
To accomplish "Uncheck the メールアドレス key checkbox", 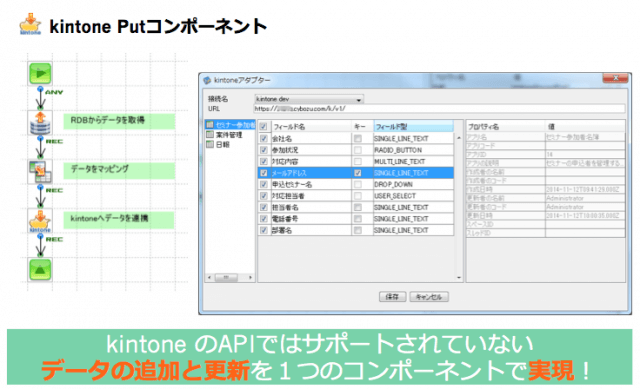I will (x=358, y=173).
